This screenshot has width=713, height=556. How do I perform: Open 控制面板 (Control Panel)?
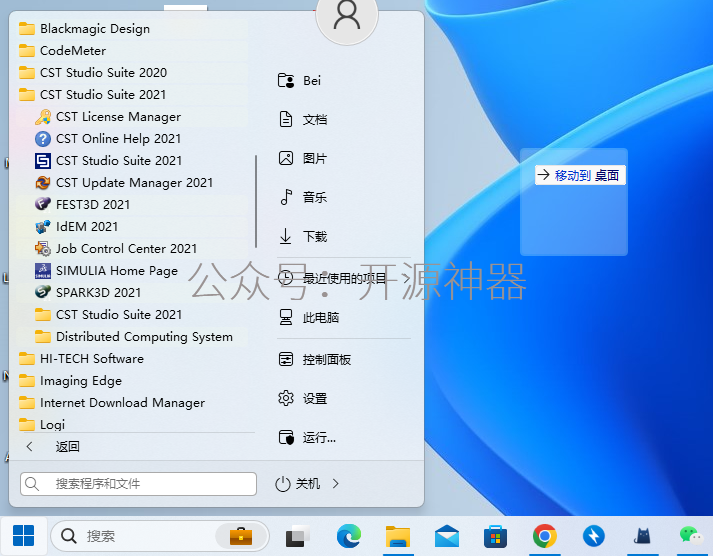pos(315,360)
